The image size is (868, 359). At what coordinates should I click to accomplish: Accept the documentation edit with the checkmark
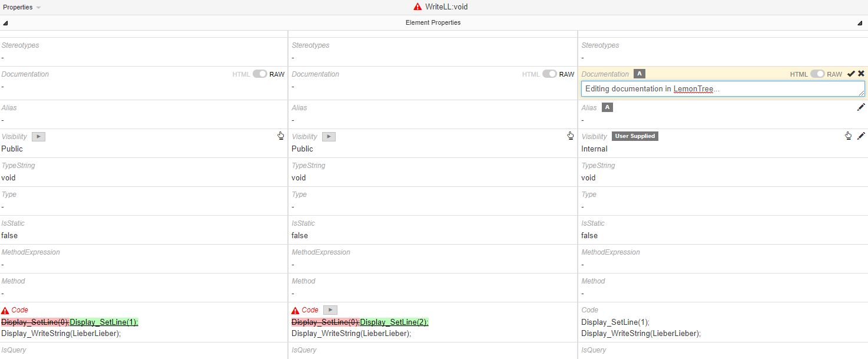pyautogui.click(x=852, y=74)
